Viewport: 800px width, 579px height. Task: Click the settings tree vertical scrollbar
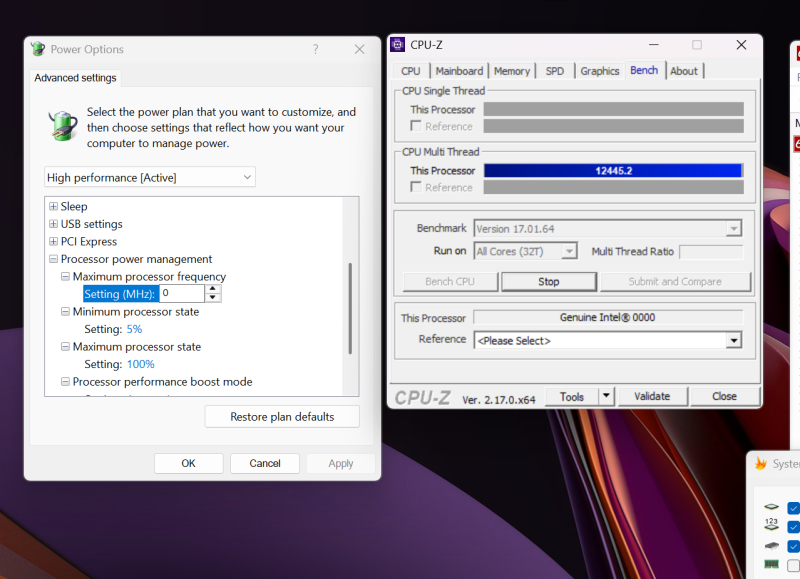tap(350, 308)
